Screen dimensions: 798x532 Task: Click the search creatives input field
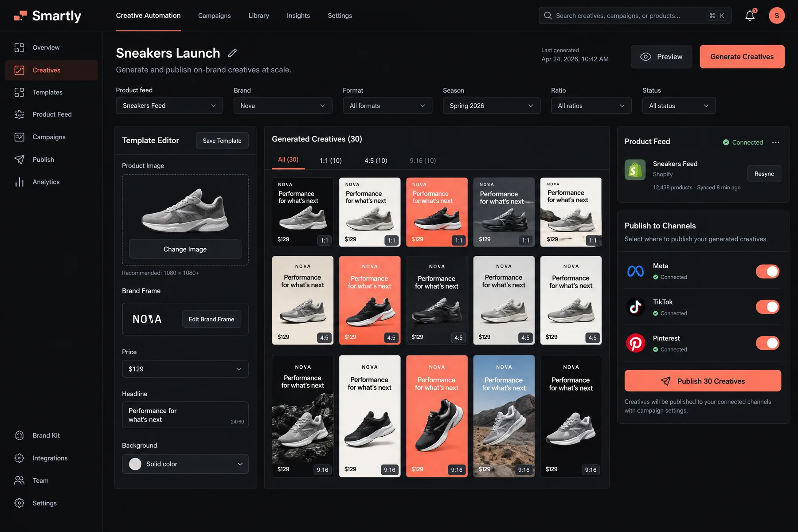point(634,16)
